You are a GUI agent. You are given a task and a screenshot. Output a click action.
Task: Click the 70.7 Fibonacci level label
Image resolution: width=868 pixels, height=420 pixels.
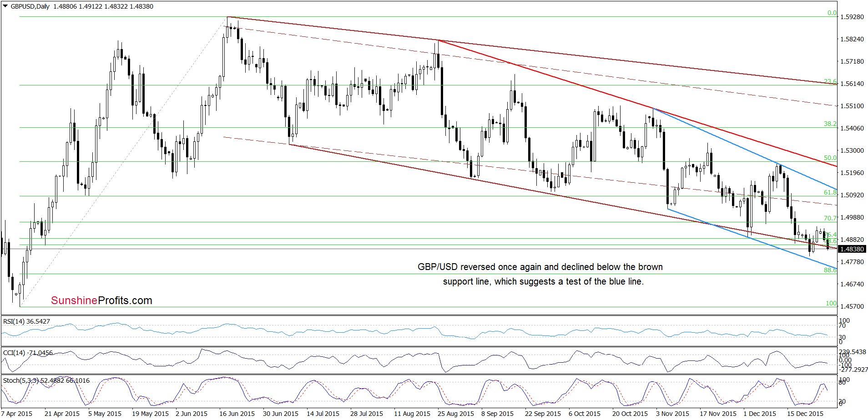coord(830,218)
